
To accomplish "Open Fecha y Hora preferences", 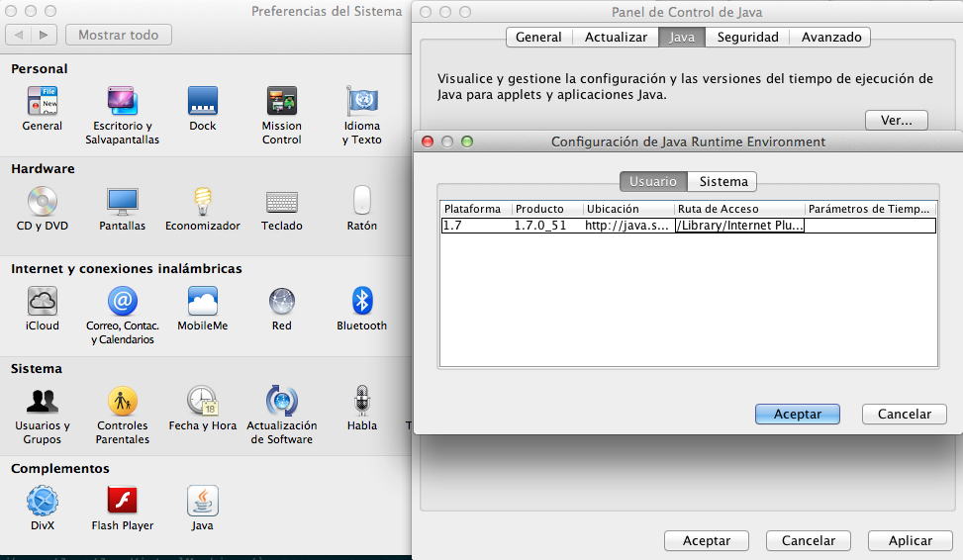I will [x=203, y=401].
